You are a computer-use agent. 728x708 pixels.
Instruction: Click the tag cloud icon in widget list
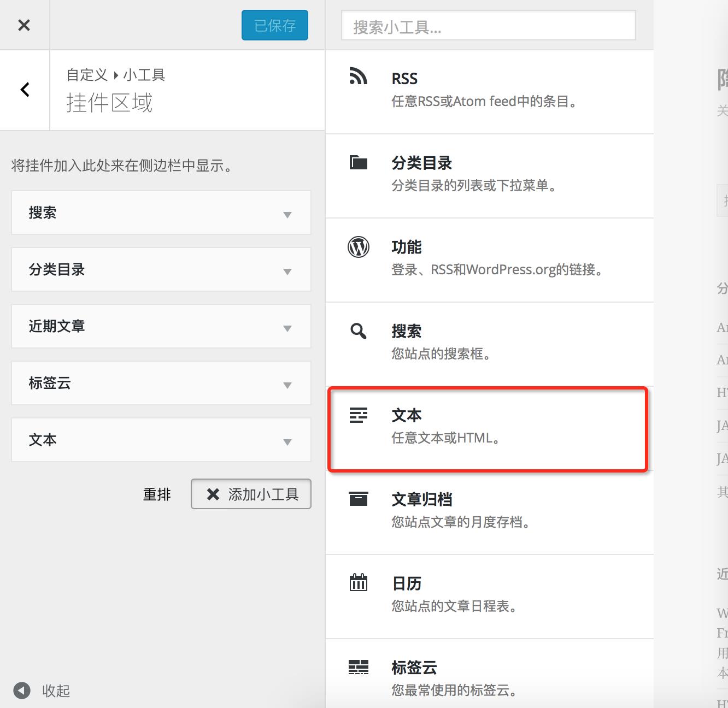pyautogui.click(x=359, y=667)
